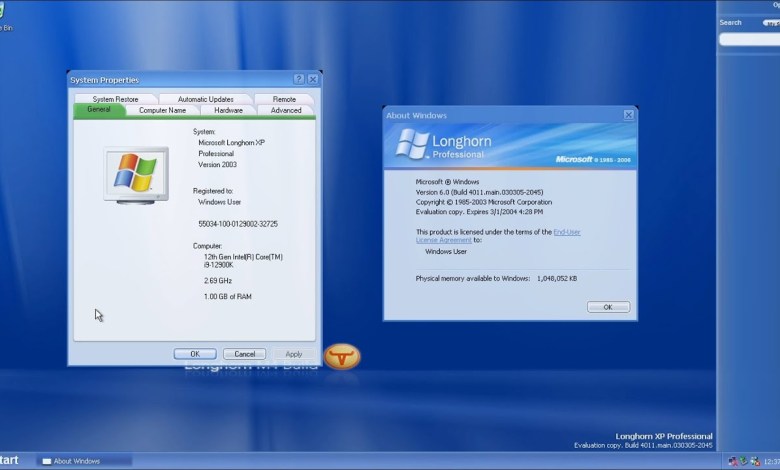Click the network computers tray icon
The width and height of the screenshot is (780, 470).
[733, 462]
